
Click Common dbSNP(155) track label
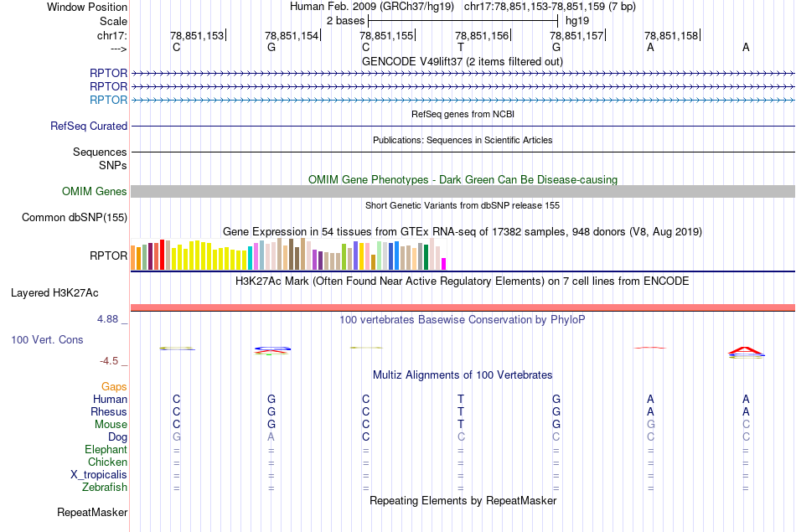[75, 217]
